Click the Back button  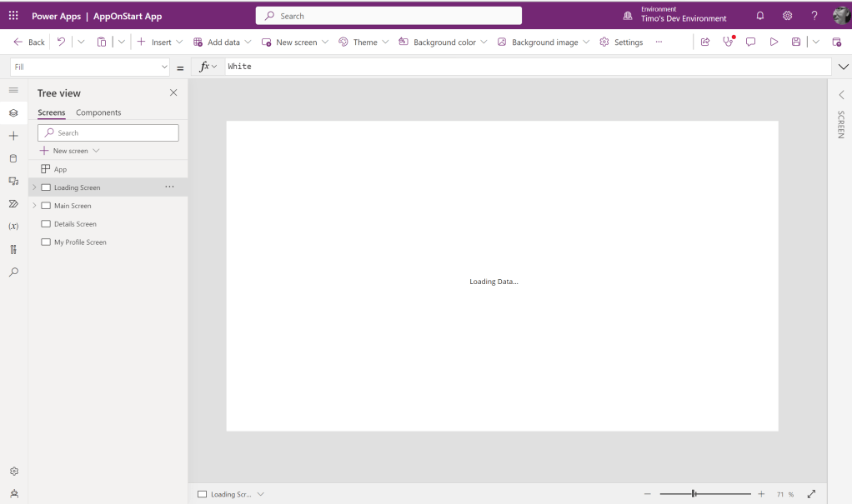click(x=29, y=42)
